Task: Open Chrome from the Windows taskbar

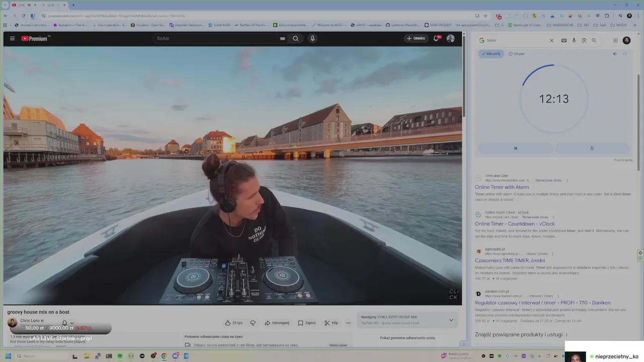Action: coord(164,356)
